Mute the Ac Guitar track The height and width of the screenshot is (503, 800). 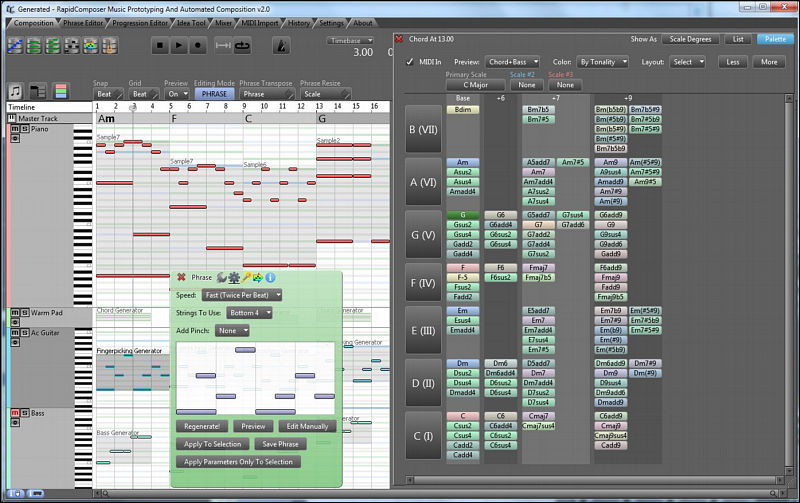[15, 332]
